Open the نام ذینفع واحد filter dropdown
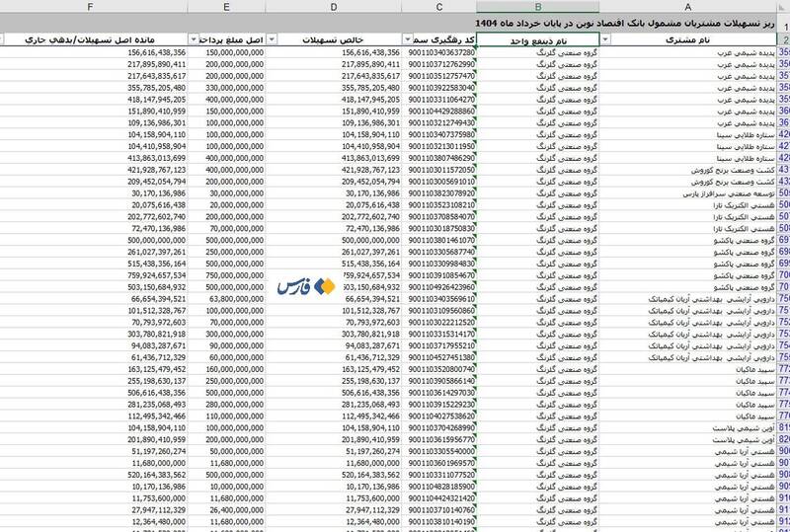 [x=479, y=39]
